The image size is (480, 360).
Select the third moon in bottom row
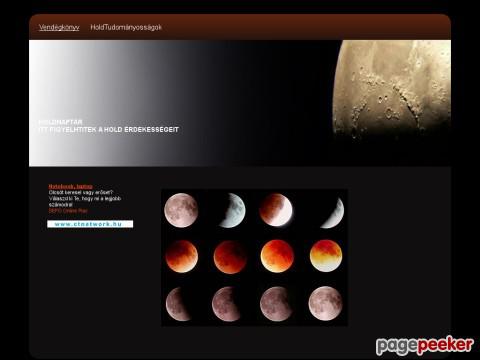pyautogui.click(x=276, y=304)
